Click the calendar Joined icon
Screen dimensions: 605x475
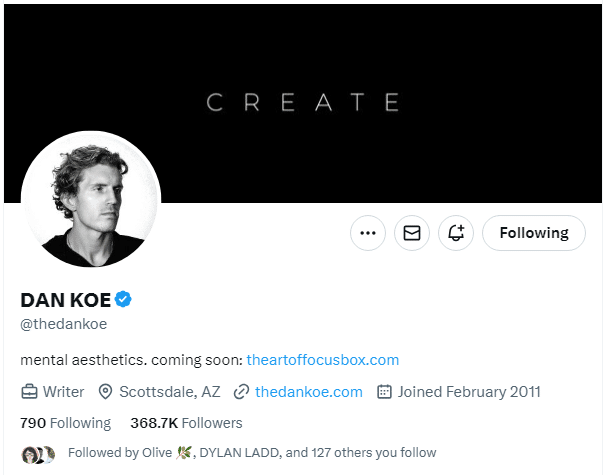pos(384,392)
